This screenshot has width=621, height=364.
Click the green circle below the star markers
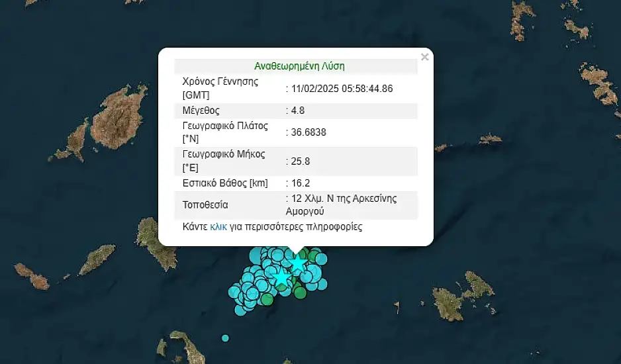(300, 292)
